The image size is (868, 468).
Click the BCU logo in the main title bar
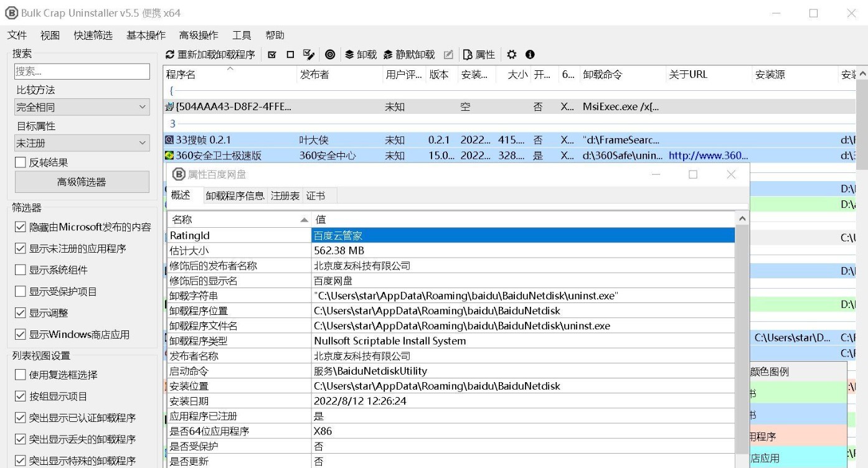click(11, 12)
